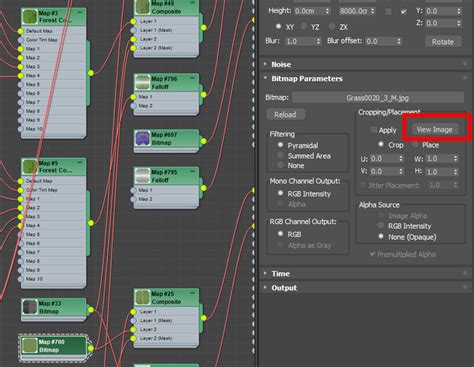Select Summed Area filtering
This screenshot has width=474, height=367.
[x=280, y=155]
